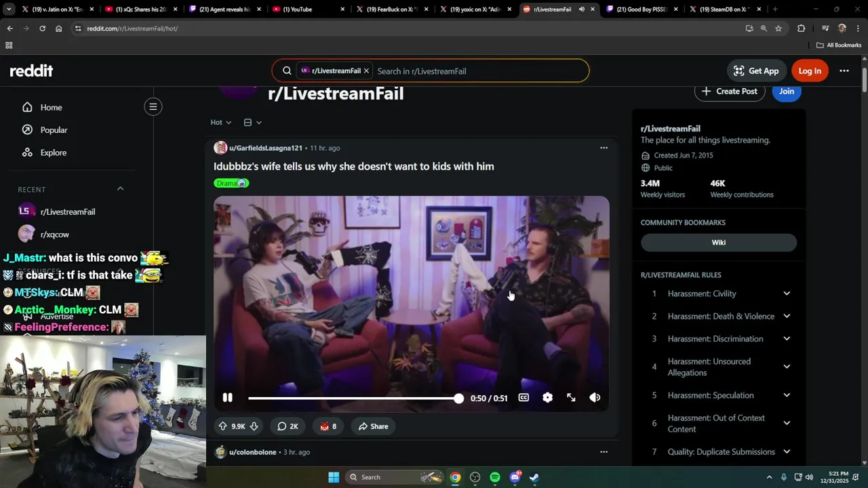
Task: Reload the page
Action: 42,28
